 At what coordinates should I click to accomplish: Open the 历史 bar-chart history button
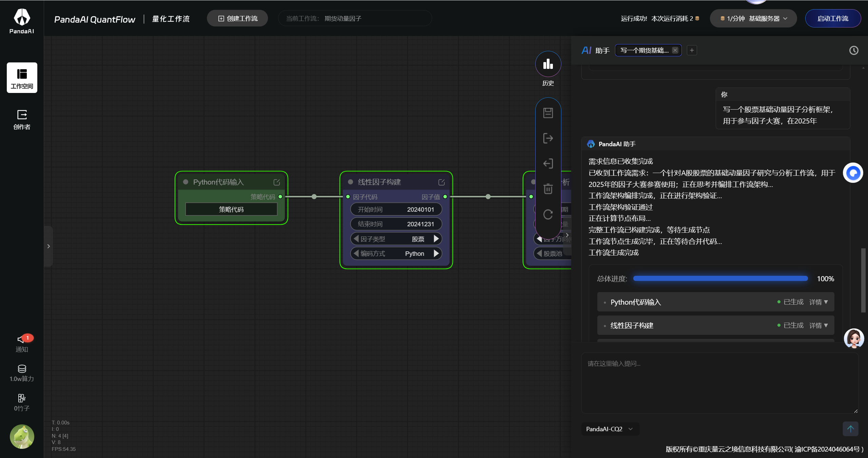click(548, 64)
